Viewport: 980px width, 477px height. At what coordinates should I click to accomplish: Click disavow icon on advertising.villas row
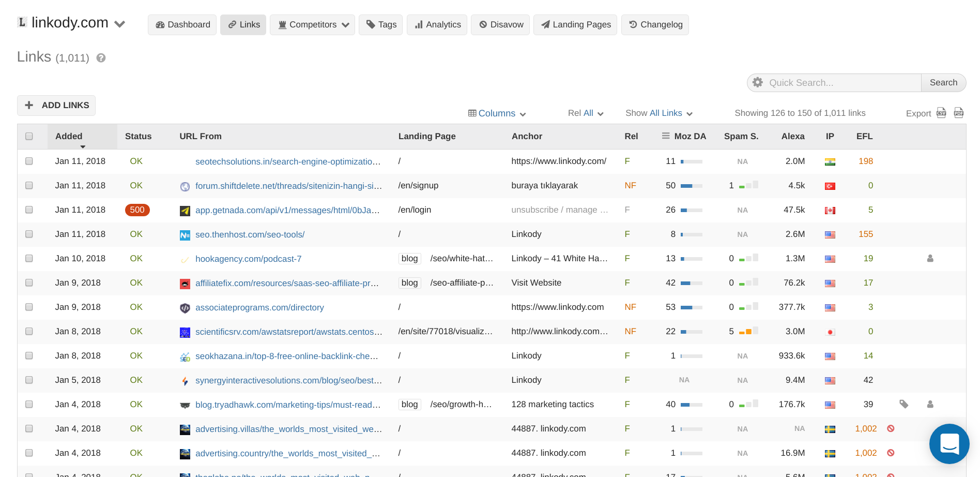click(891, 428)
